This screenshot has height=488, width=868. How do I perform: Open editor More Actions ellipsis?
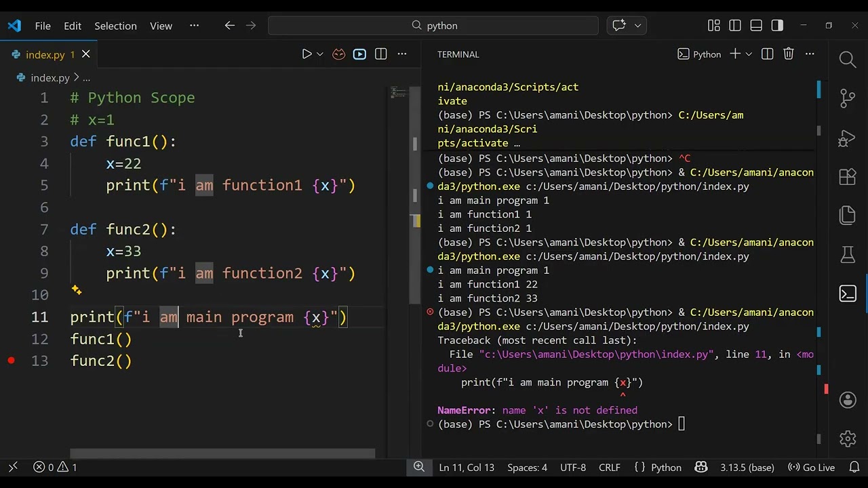[402, 54]
